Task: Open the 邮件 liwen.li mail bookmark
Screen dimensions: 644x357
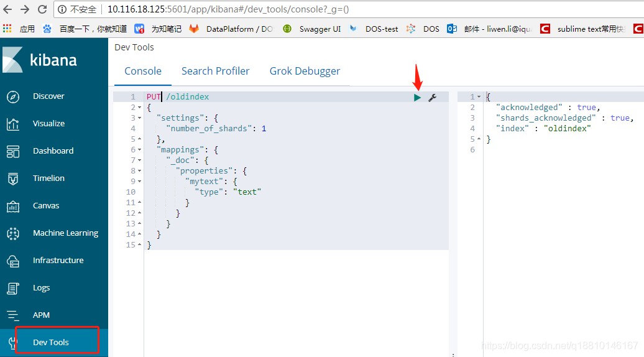Action: pos(498,29)
